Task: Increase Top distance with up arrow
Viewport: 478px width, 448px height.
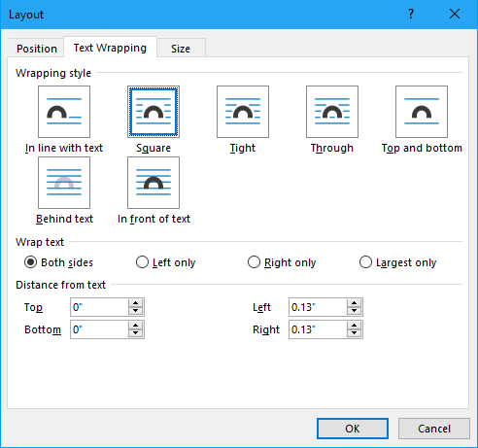Action: [x=135, y=303]
